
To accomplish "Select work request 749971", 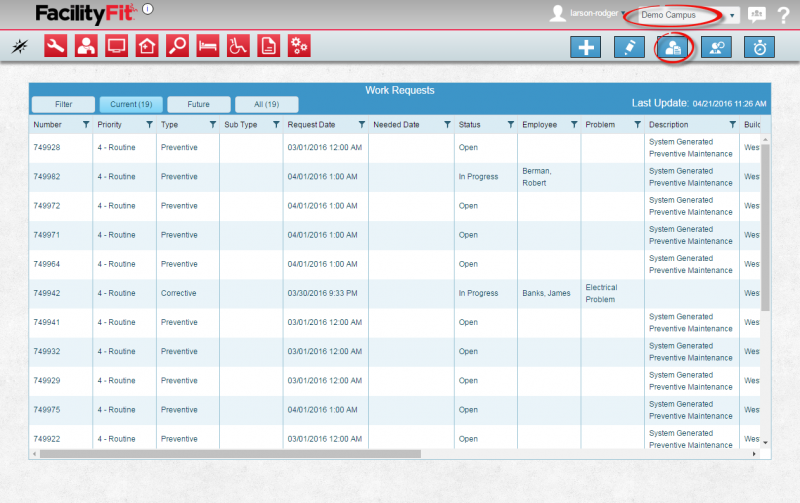I will click(47, 235).
